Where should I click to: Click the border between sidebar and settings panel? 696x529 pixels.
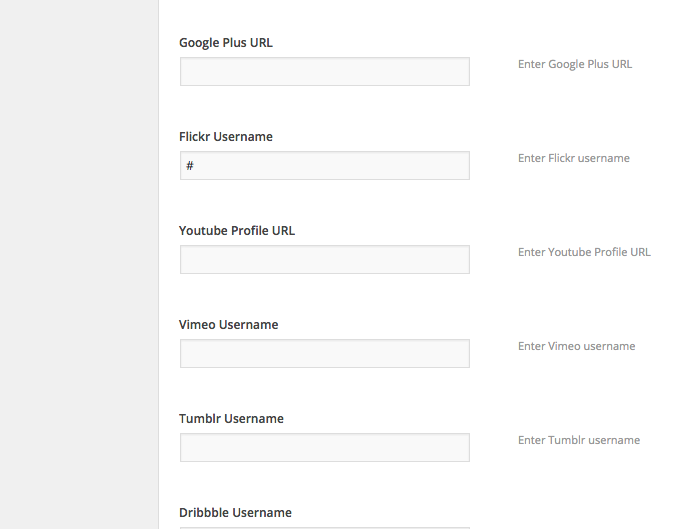click(x=158, y=264)
